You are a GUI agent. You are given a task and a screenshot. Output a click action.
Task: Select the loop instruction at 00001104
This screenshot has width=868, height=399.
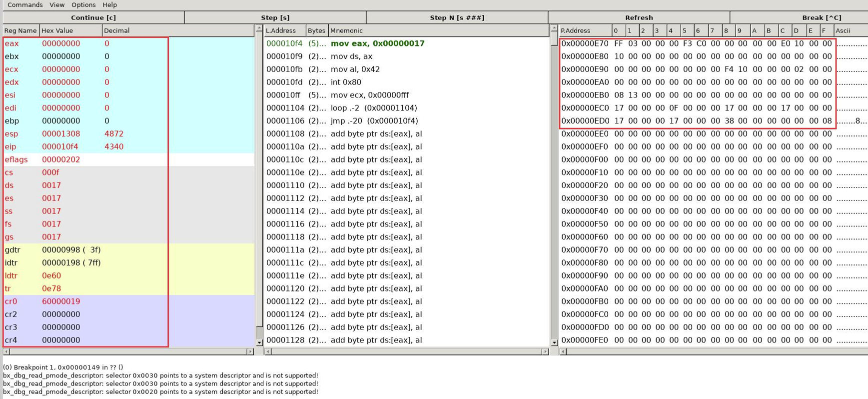[406, 108]
